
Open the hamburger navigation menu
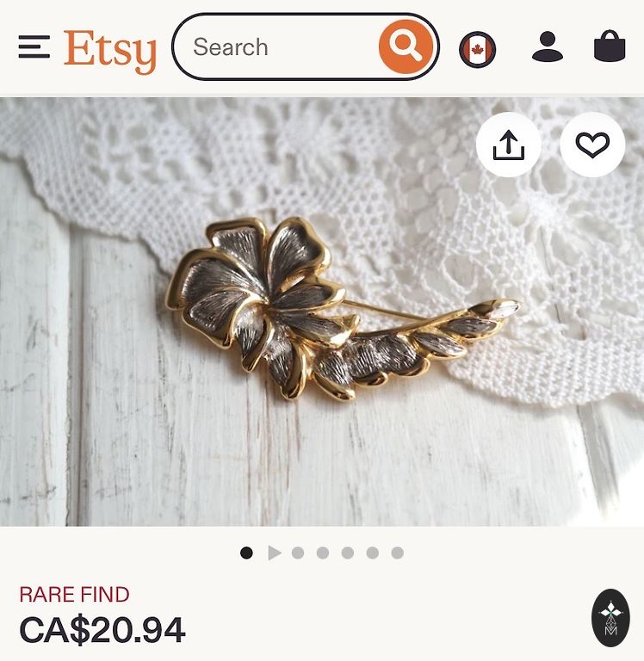tap(34, 46)
